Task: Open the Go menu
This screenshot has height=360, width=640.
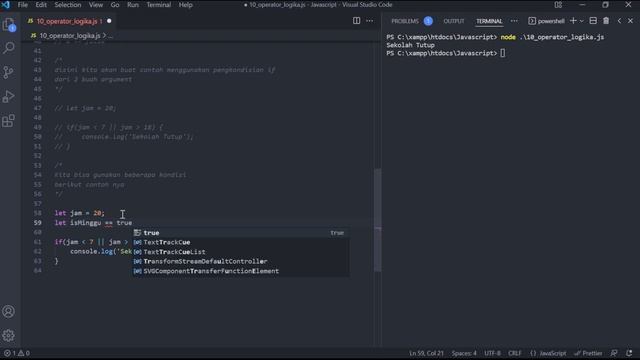Action: coord(115,5)
